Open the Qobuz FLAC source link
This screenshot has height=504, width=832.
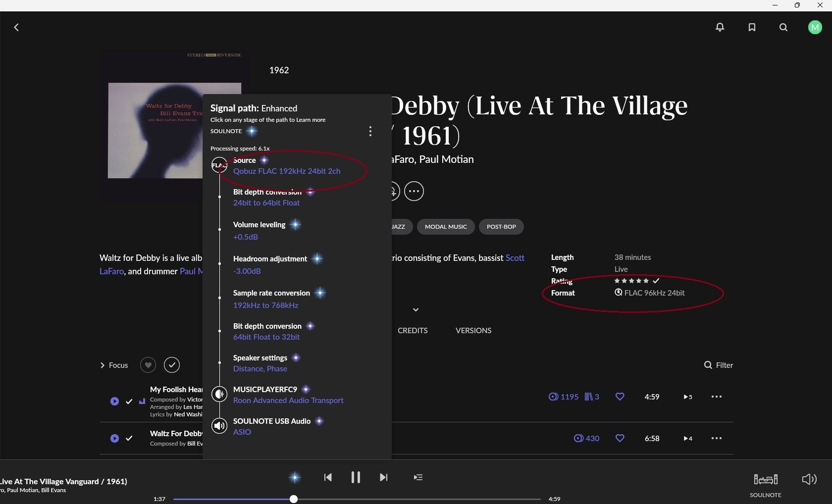pyautogui.click(x=287, y=171)
